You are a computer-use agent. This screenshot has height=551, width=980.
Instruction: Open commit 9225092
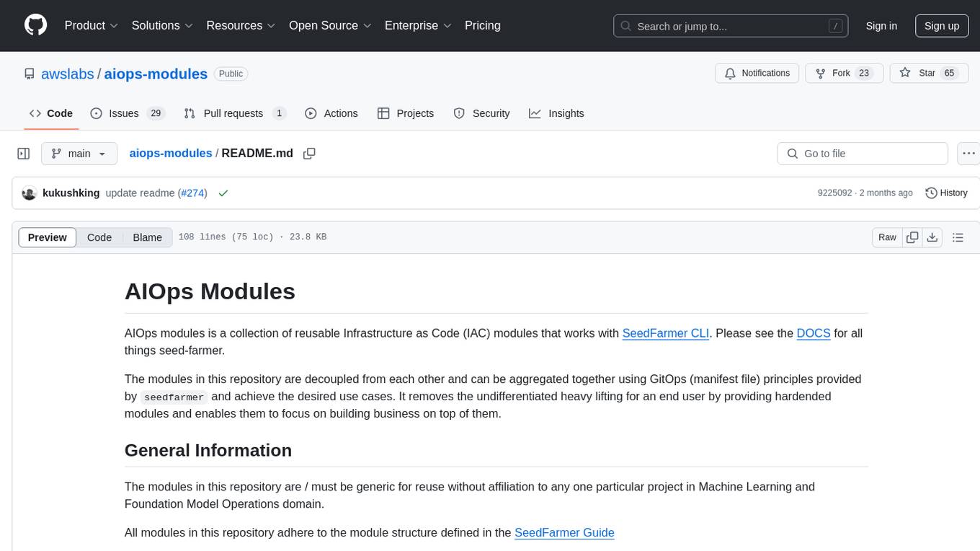835,193
